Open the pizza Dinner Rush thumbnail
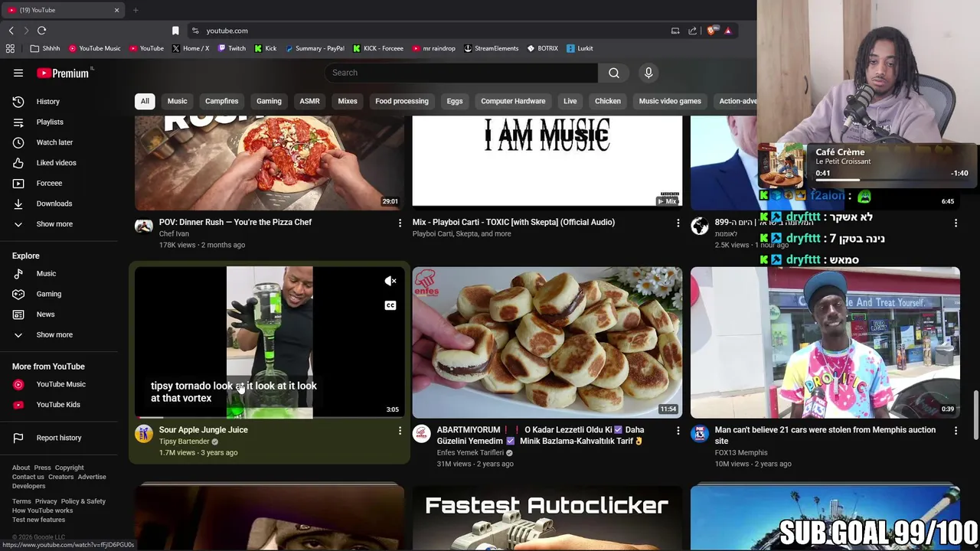 (269, 162)
